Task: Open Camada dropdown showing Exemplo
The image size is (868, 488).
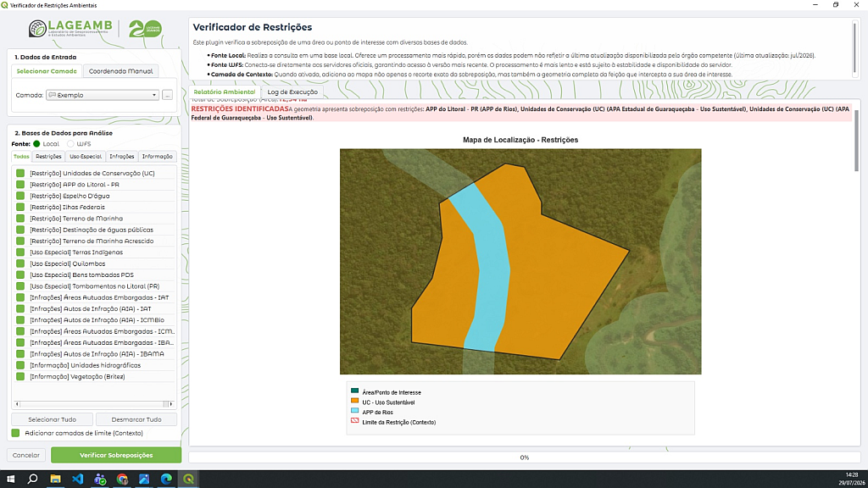Action: (x=103, y=95)
